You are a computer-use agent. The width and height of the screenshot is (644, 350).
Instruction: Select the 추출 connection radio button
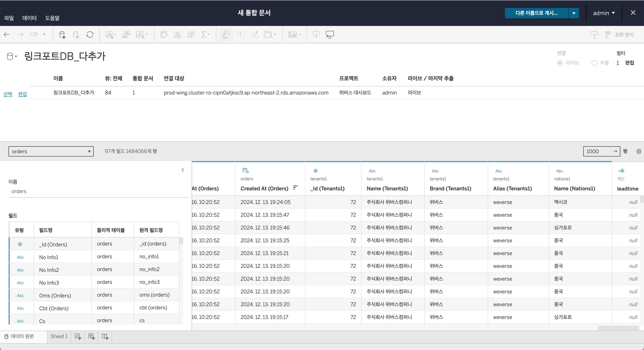(594, 63)
